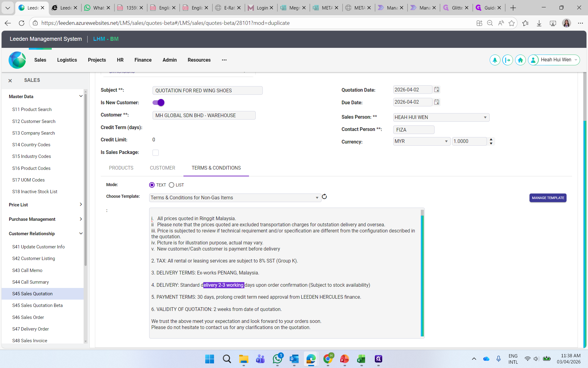Open S18 Inactive Stock List
Image resolution: width=588 pixels, height=368 pixels.
[35, 192]
